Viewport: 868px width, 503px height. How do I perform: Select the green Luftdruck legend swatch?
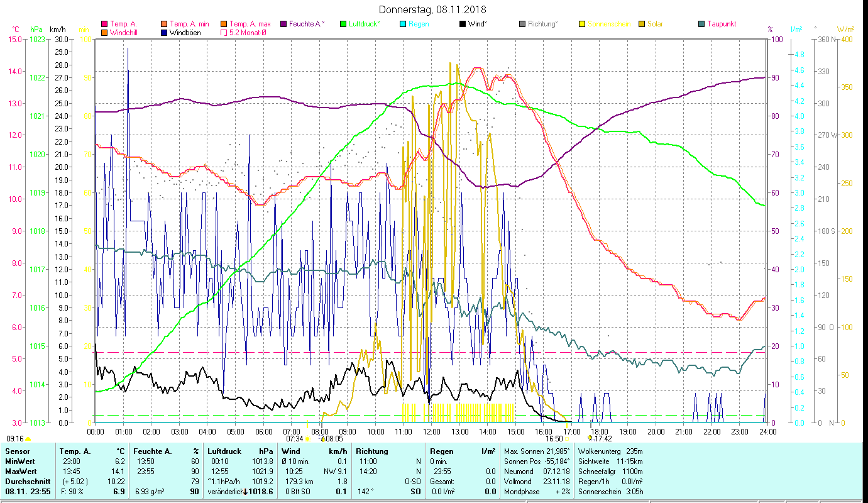343,24
